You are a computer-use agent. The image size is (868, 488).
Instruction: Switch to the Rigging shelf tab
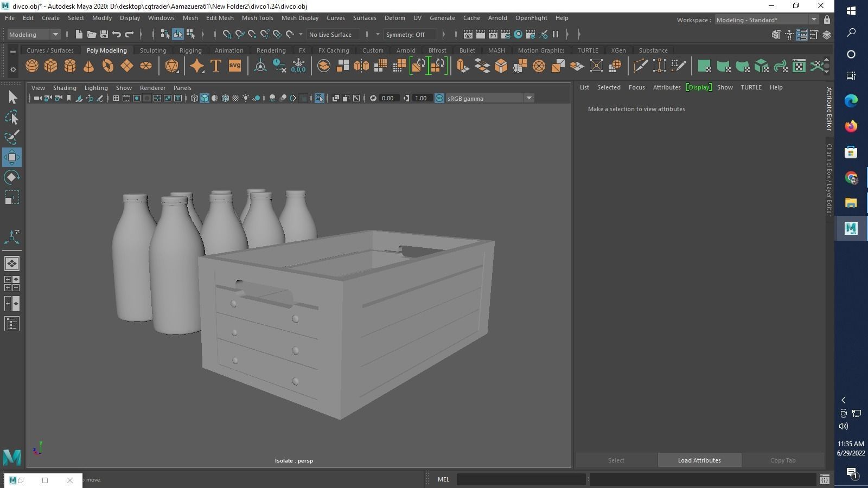(190, 50)
